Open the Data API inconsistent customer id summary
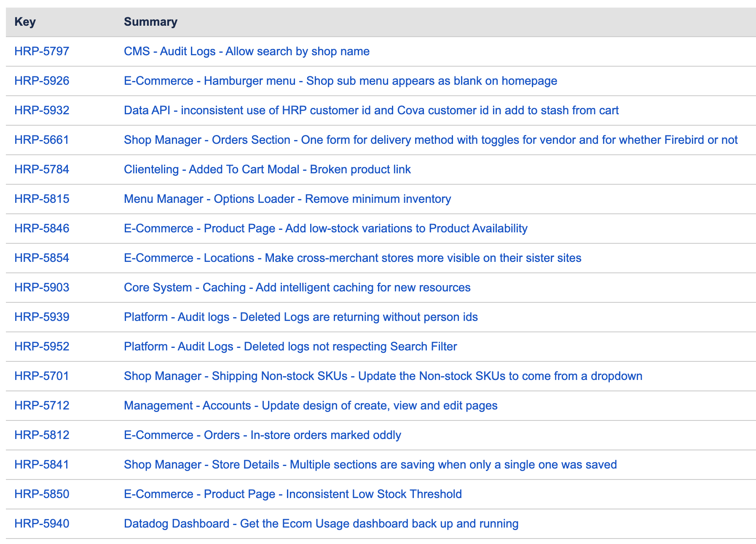Image resolution: width=756 pixels, height=544 pixels. [371, 110]
